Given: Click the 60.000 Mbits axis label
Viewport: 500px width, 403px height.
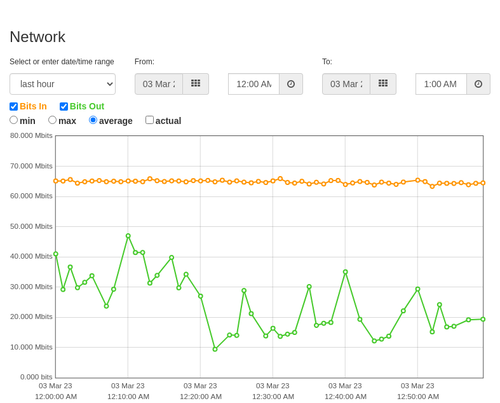Looking at the screenshot, I should (x=31, y=196).
